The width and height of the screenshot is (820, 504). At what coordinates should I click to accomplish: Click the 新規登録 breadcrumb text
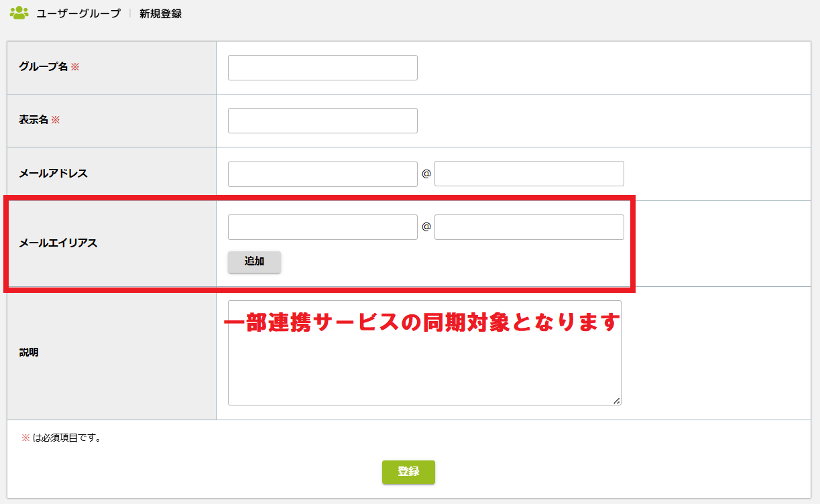coord(160,13)
